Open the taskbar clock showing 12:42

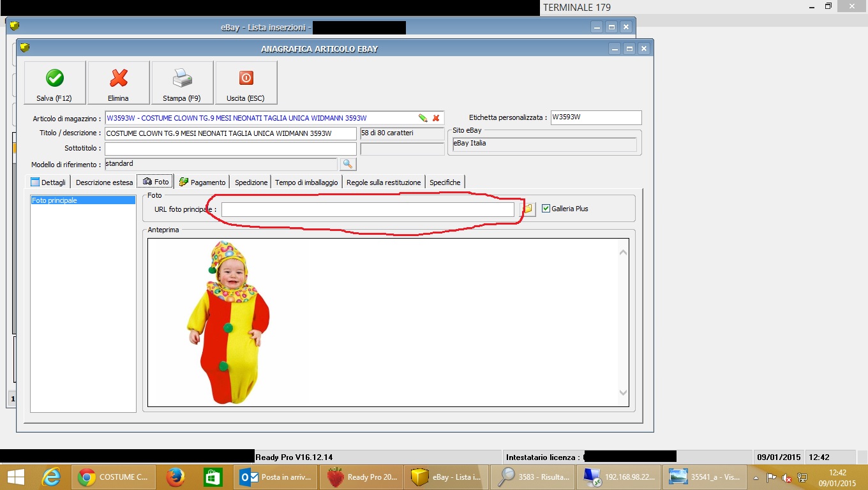(837, 477)
